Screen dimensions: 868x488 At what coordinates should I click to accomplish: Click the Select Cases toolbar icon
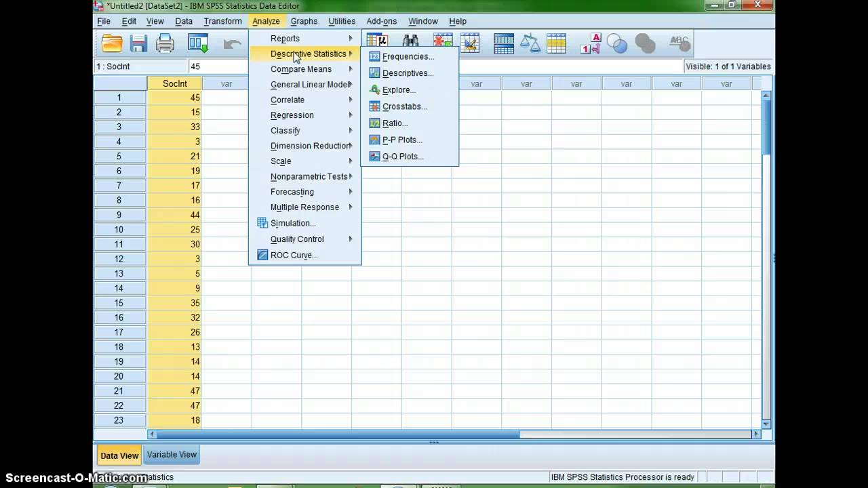(x=556, y=44)
